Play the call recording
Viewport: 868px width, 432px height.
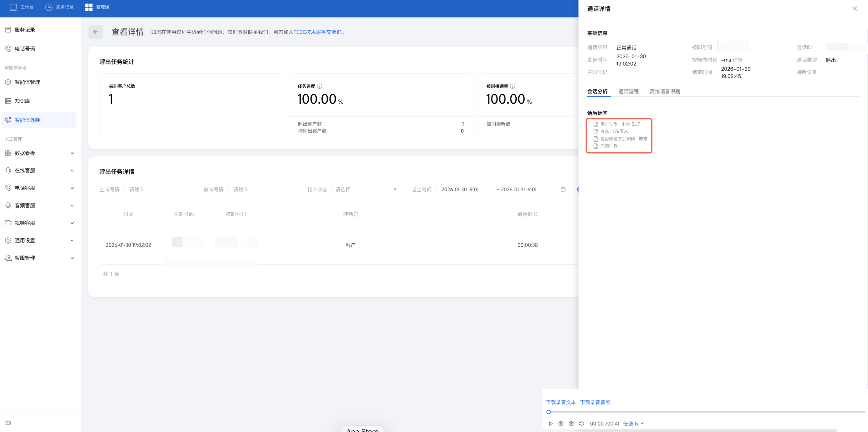point(550,424)
